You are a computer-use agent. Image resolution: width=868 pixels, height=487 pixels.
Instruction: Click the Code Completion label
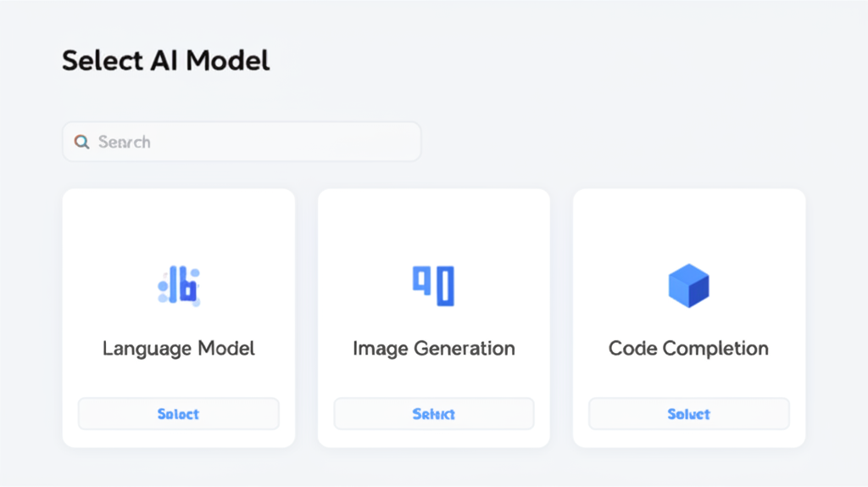pyautogui.click(x=688, y=349)
